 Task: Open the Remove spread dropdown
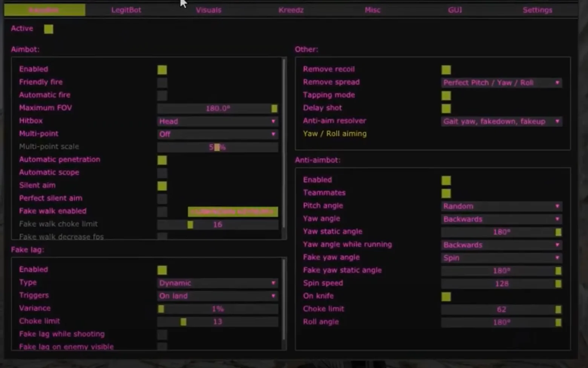[501, 83]
